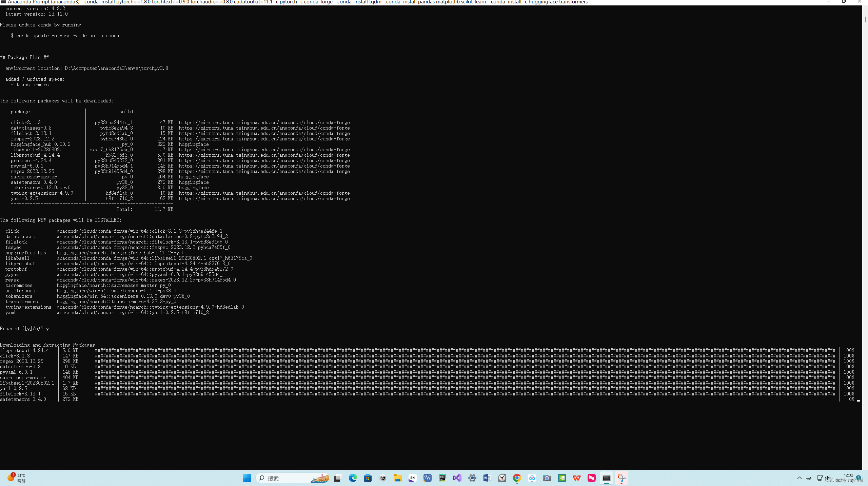Click "The following NEW packages will be INSTALLED:"
This screenshot has height=486, width=868.
(61, 220)
